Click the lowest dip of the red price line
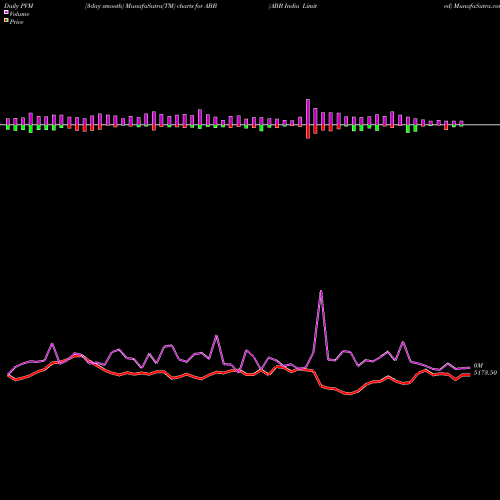The height and width of the screenshot is (500, 500). pyautogui.click(x=349, y=394)
